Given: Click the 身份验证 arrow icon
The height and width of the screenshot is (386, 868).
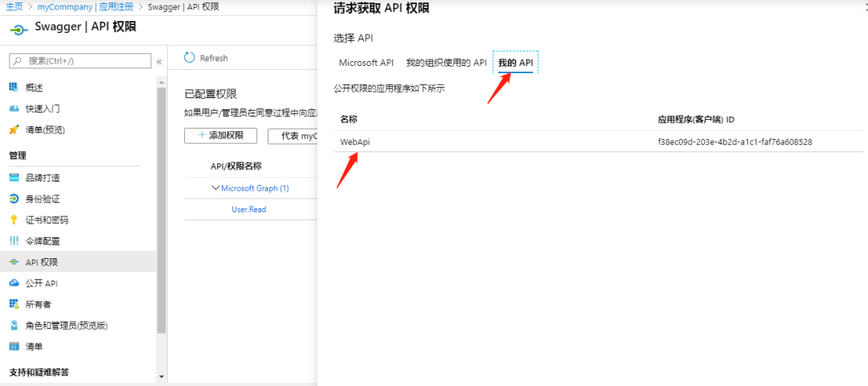Looking at the screenshot, I should coord(14,199).
